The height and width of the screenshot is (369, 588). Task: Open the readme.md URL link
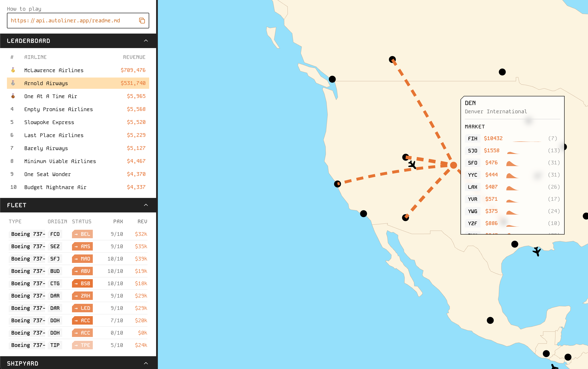click(x=65, y=21)
